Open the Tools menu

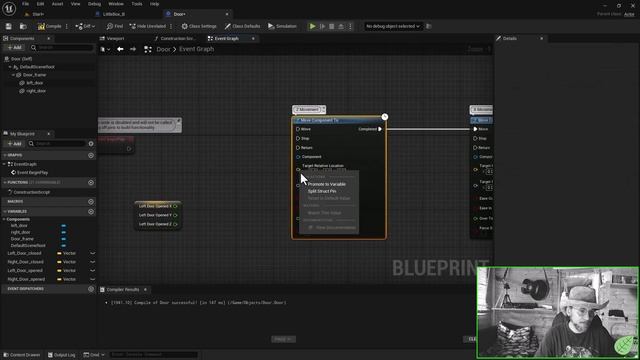[x=137, y=4]
